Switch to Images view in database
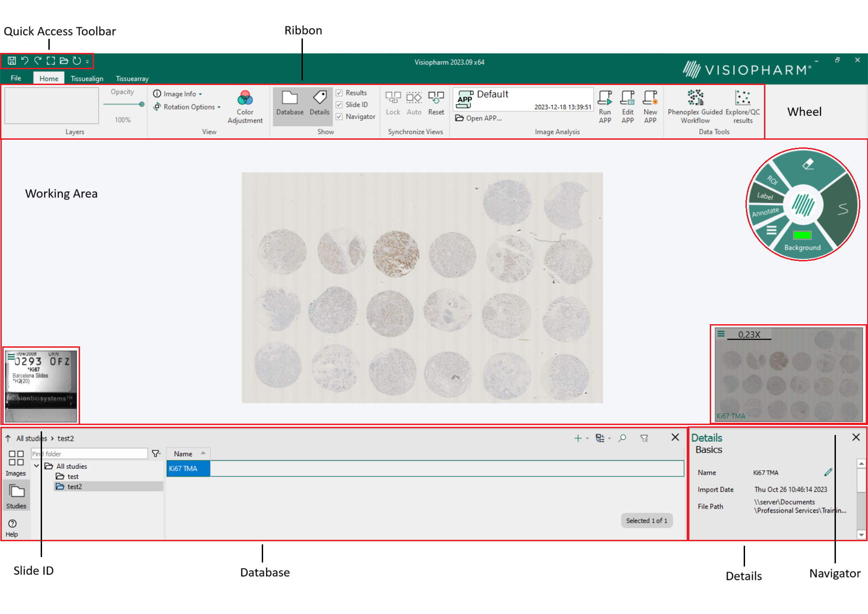This screenshot has width=868, height=614. 16,463
